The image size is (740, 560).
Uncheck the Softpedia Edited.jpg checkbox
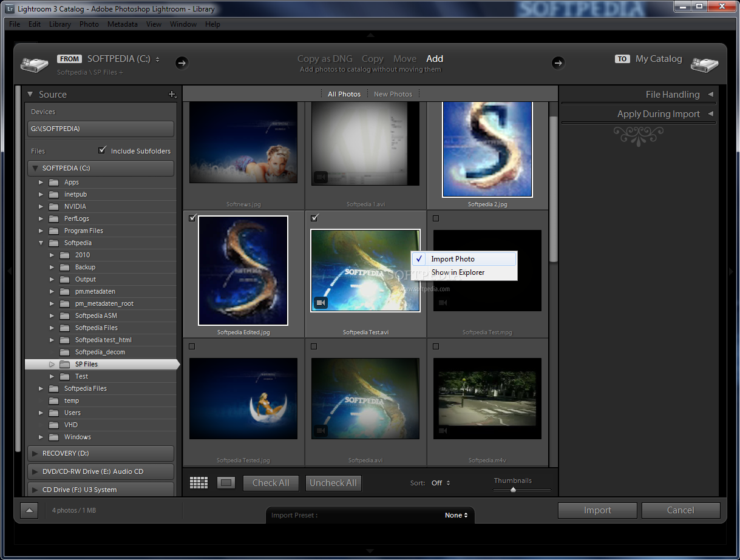point(192,218)
